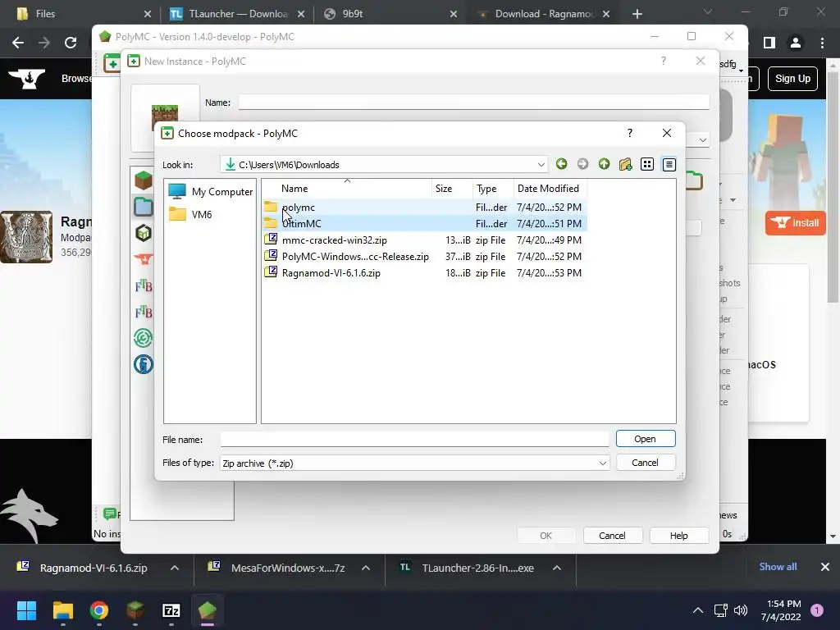Screen dimensions: 840x630
Task: Go to parent directory in file dialog
Action: (605, 164)
